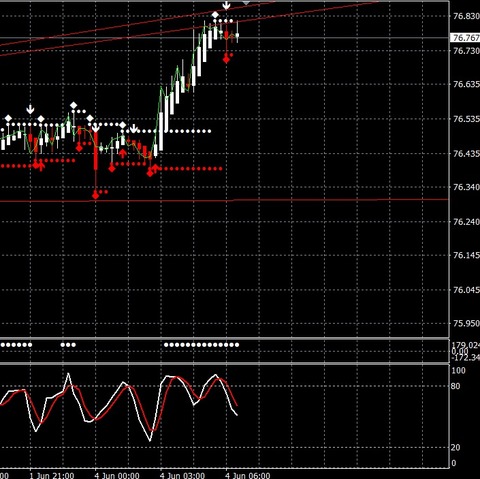
Task: Click the stochastic 20 level label
Action: [455, 447]
